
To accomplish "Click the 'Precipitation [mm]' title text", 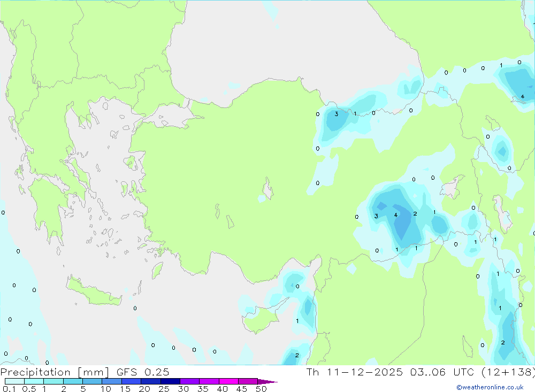I will (x=55, y=372).
